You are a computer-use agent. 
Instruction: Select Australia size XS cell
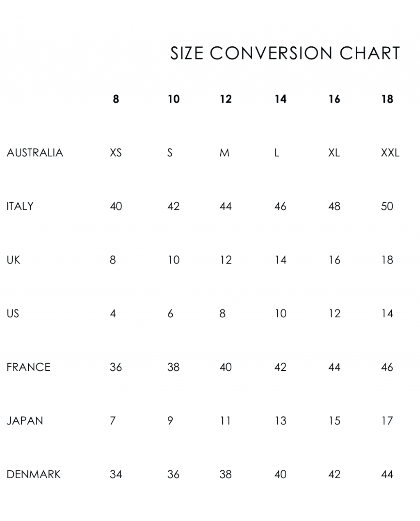coord(116,153)
